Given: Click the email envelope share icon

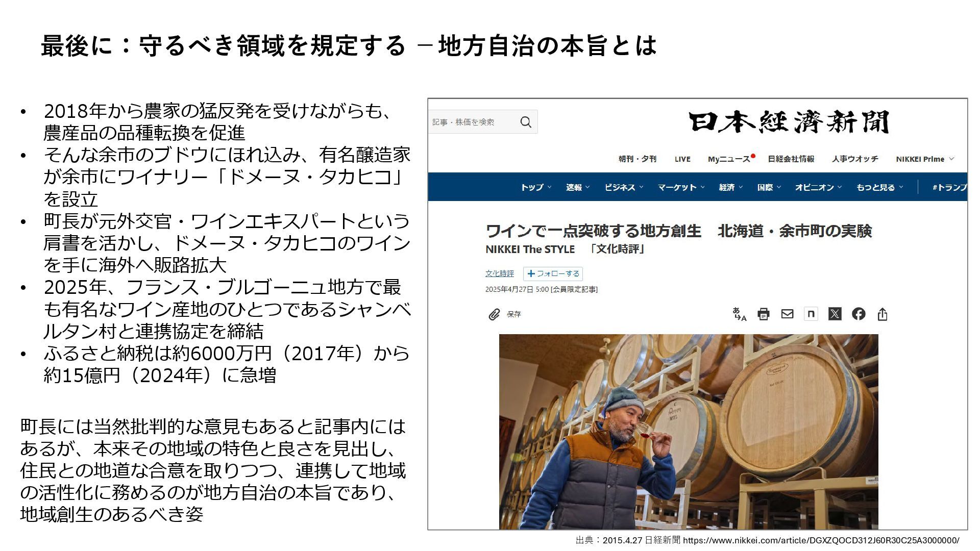Looking at the screenshot, I should (x=787, y=314).
